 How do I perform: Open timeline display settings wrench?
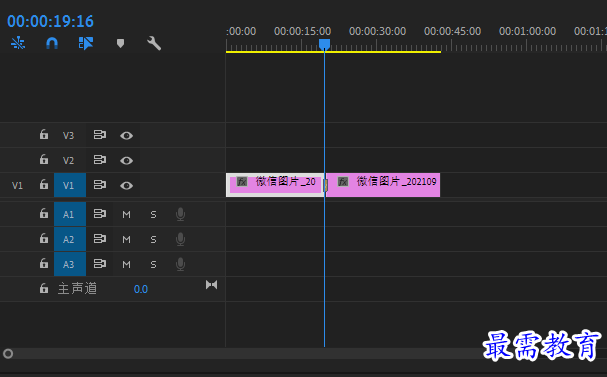point(154,43)
